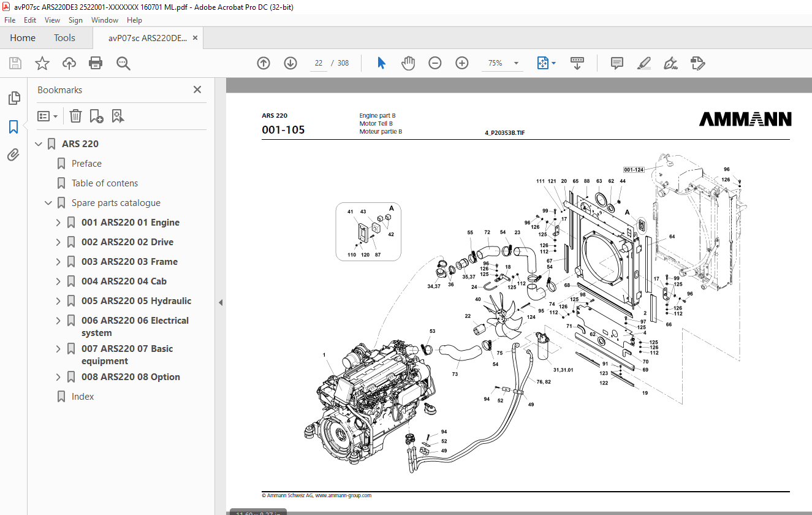The width and height of the screenshot is (812, 515).
Task: Open the Window menu
Action: (x=105, y=20)
